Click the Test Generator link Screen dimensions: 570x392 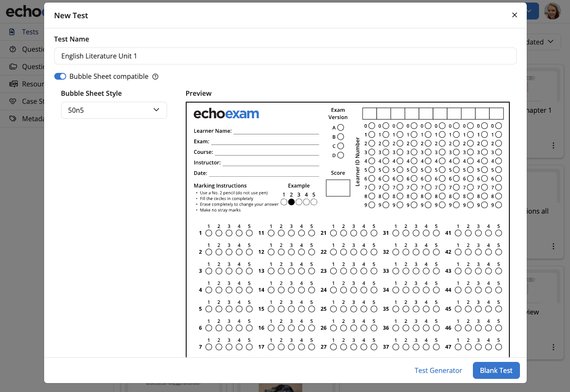[x=438, y=370]
